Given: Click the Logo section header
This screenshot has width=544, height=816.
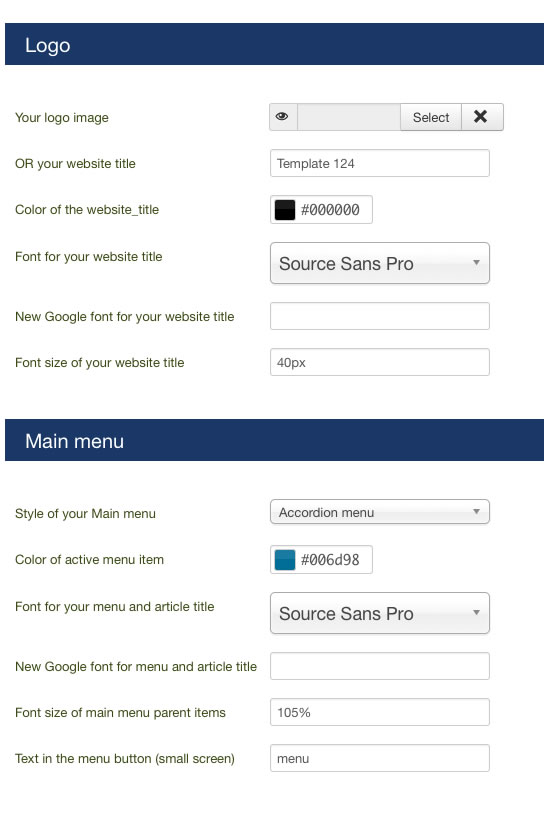Looking at the screenshot, I should coord(274,44).
